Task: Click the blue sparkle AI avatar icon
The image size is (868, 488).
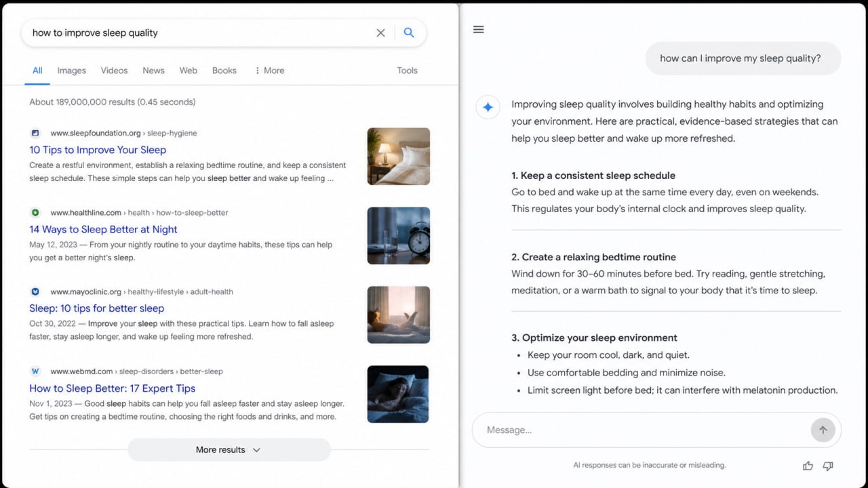Action: click(x=488, y=107)
